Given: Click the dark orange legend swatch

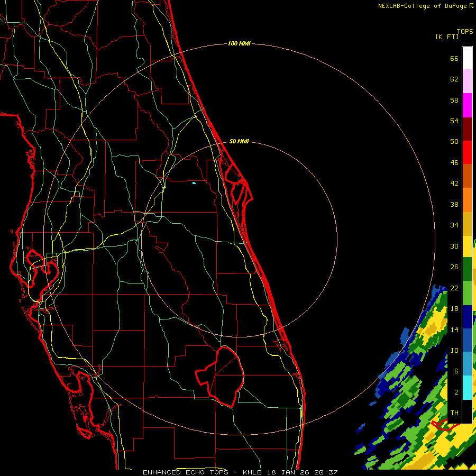Looking at the screenshot, I should point(467,176).
